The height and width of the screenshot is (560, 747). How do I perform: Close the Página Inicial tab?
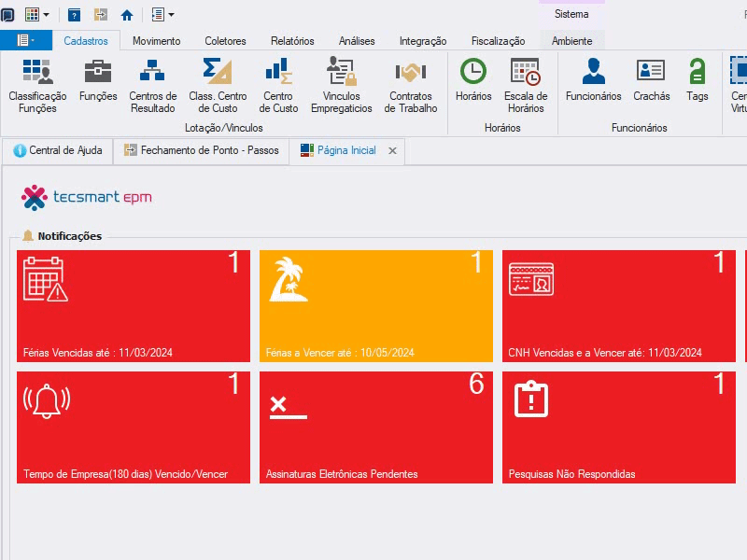click(392, 151)
